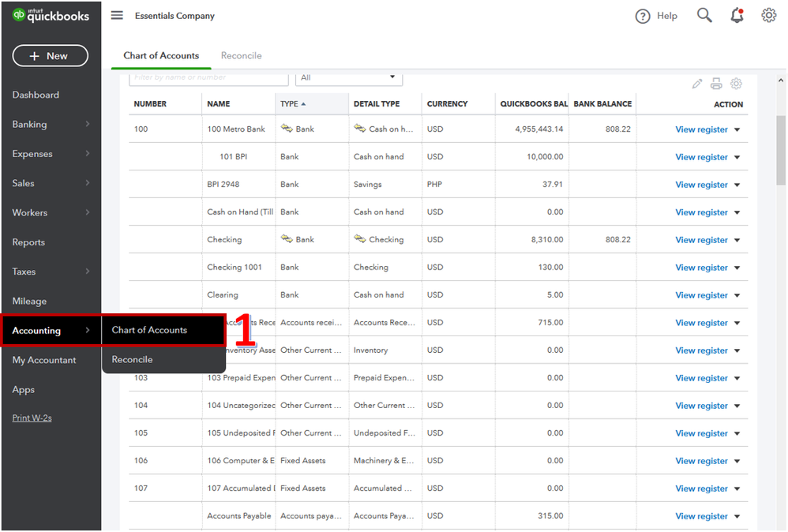Open Mileage from the sidebar

[29, 301]
